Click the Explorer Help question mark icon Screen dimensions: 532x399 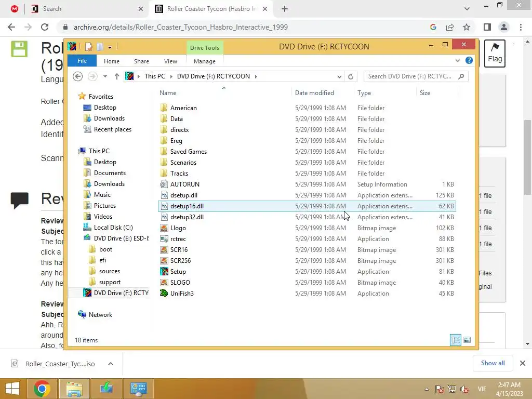469,60
